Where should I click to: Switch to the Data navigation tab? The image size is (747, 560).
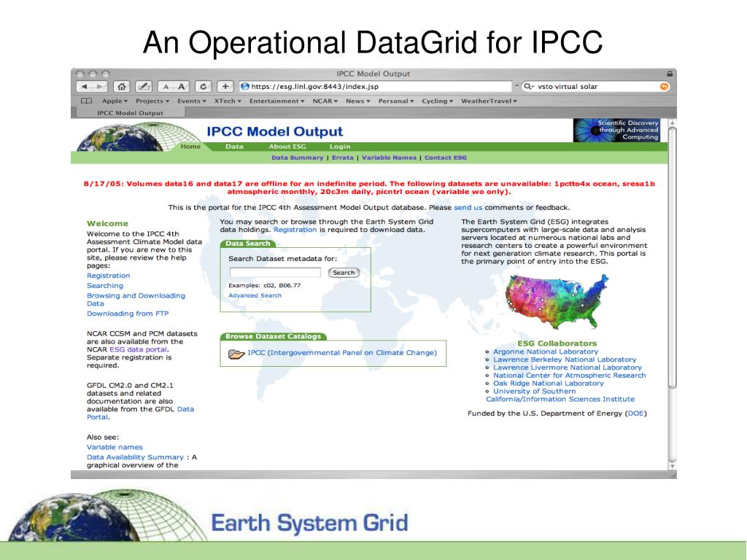click(234, 147)
